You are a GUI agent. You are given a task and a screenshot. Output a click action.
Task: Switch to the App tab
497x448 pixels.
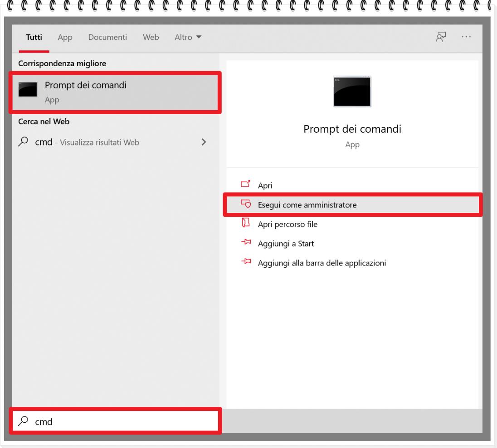65,37
